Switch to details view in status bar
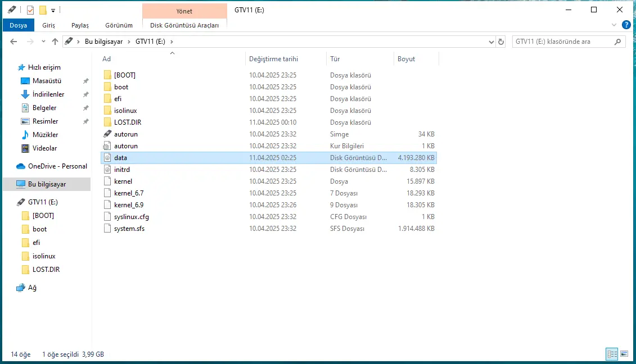 tap(612, 354)
